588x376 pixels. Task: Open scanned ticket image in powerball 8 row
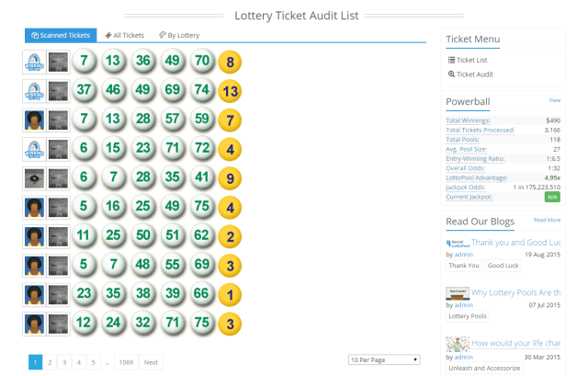[58, 63]
